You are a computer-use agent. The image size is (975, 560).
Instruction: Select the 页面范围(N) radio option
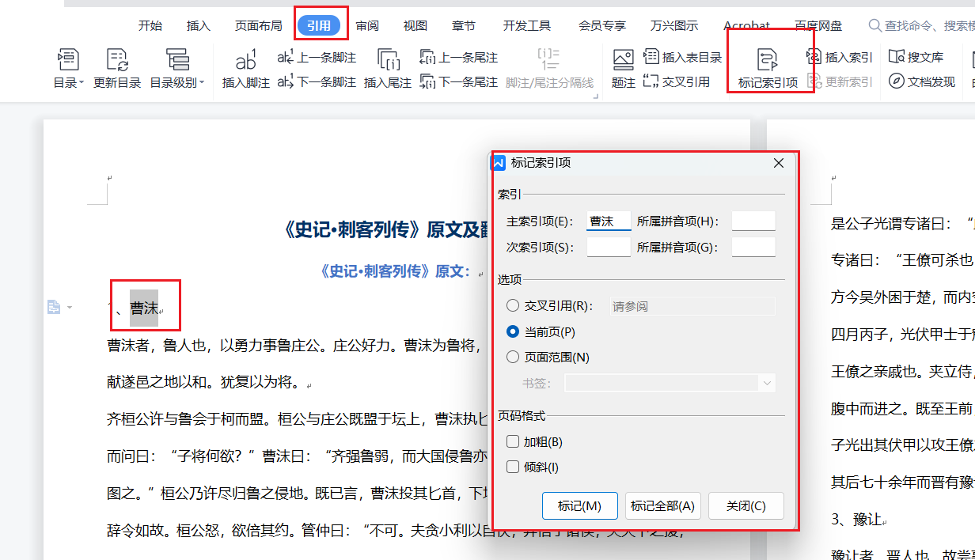tap(513, 357)
